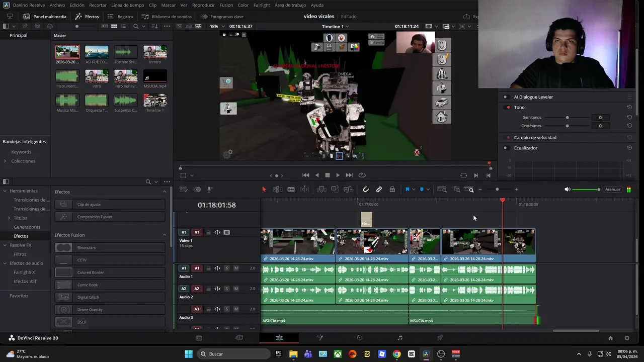Open the Fotogramas clave panel
644x362 pixels.
coord(222,16)
